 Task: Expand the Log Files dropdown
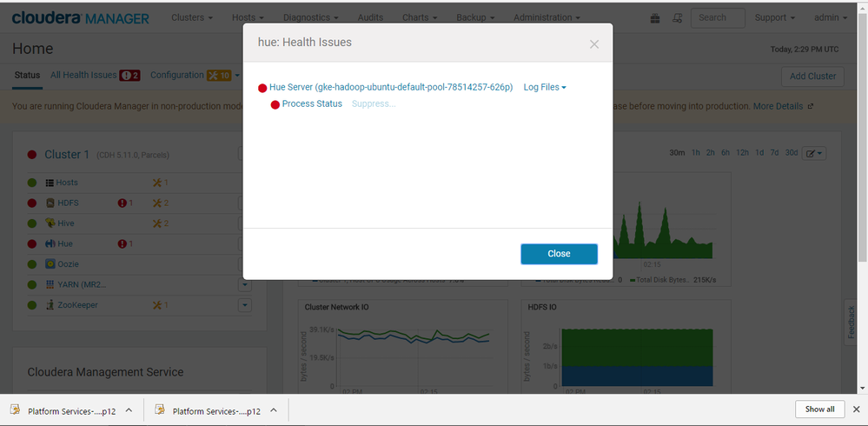[545, 88]
